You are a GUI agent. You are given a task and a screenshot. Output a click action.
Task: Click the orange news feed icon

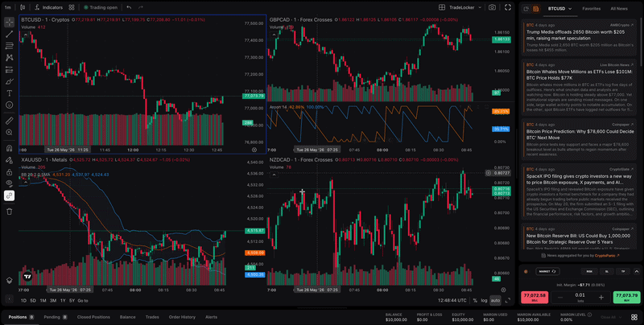click(x=535, y=9)
